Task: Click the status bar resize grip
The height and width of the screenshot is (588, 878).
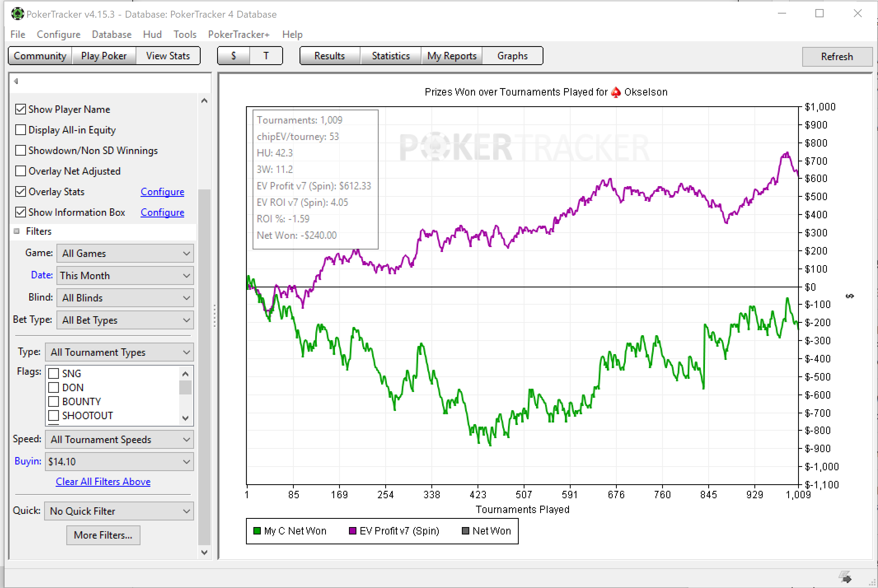Action: [x=872, y=582]
